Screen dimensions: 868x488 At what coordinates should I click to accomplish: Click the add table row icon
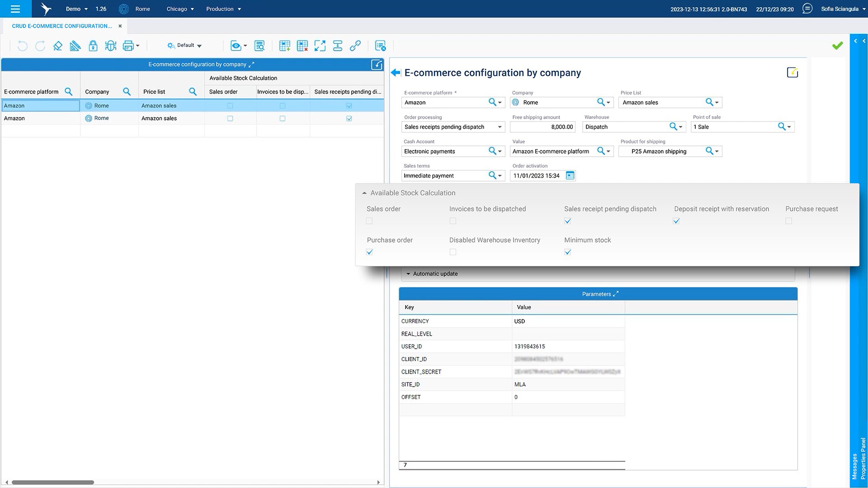pos(284,46)
